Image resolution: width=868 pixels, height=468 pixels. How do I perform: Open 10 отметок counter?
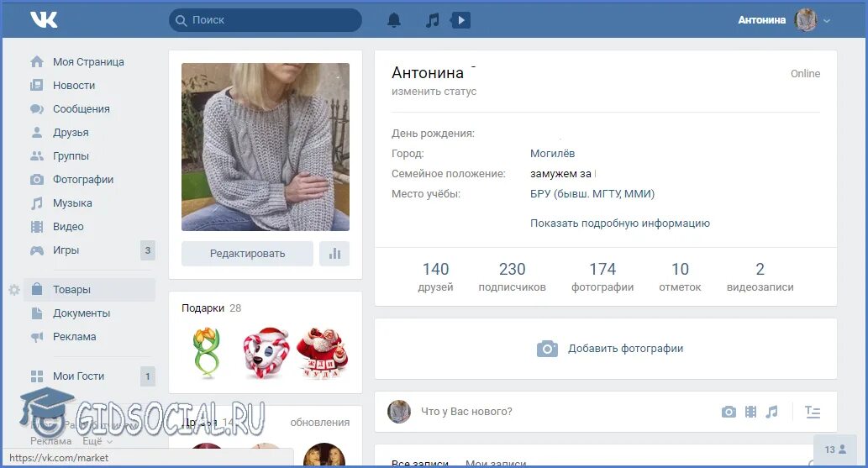pos(680,277)
